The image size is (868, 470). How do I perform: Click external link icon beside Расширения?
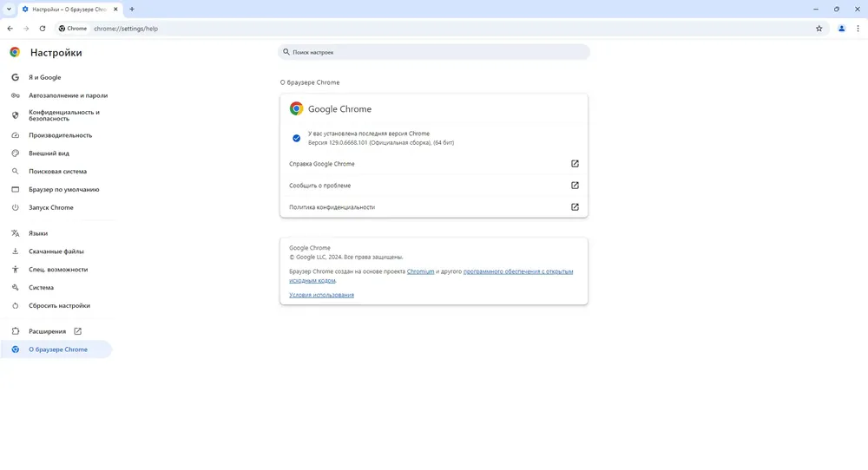[77, 331]
